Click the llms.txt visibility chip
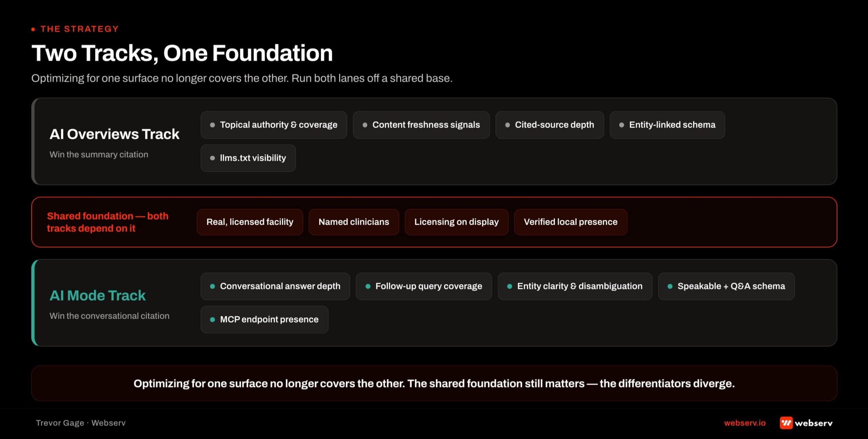868x439 pixels. 248,158
